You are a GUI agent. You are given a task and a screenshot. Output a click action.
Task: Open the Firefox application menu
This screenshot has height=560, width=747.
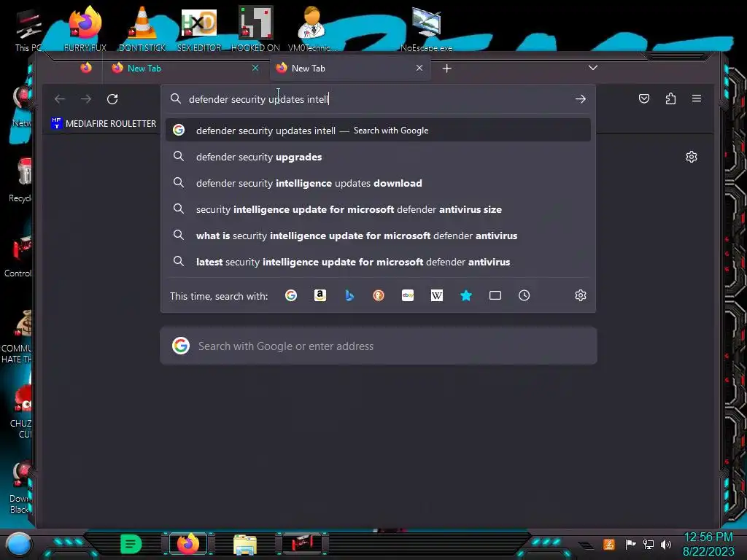pos(697,98)
